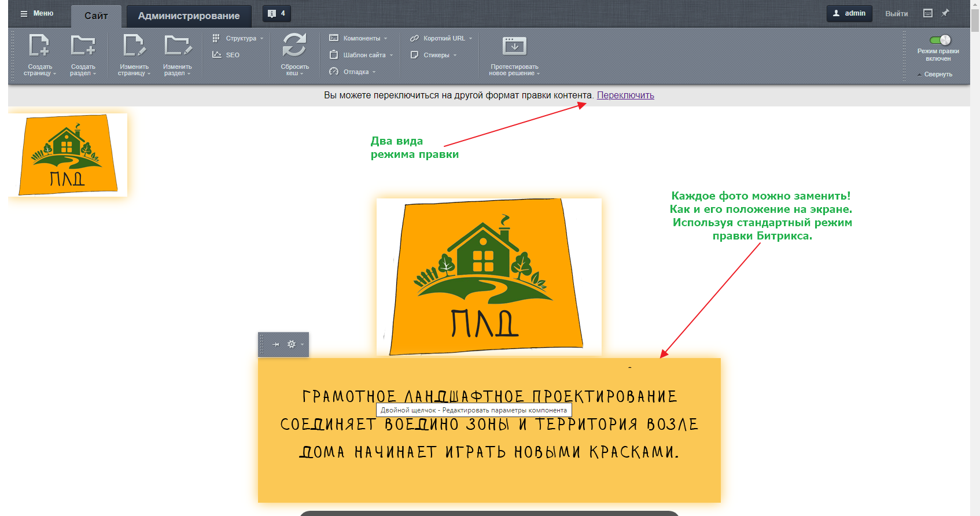
Task: Click the component settings gear icon
Action: pos(292,344)
